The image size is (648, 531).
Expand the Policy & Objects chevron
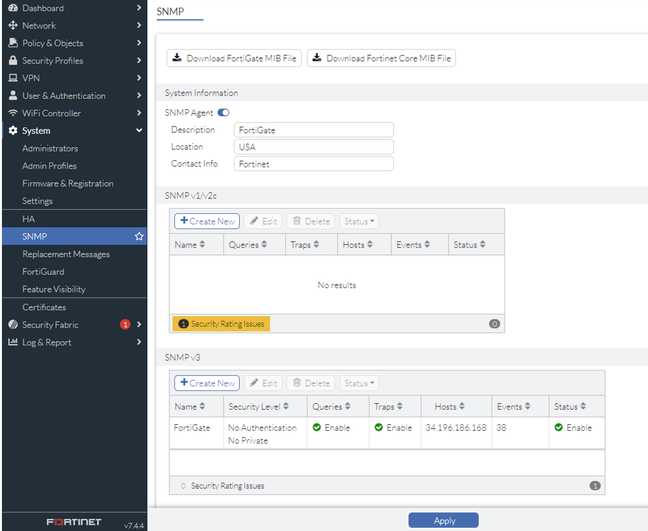pos(139,43)
